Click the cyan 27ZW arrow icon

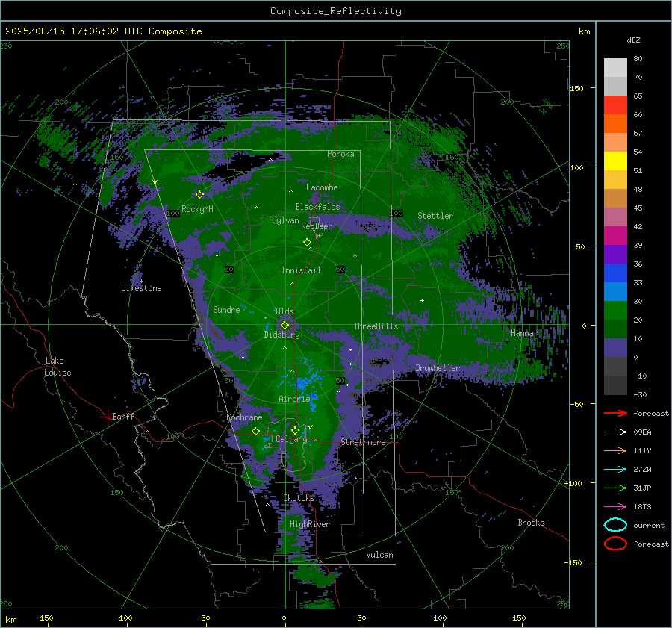tap(615, 470)
